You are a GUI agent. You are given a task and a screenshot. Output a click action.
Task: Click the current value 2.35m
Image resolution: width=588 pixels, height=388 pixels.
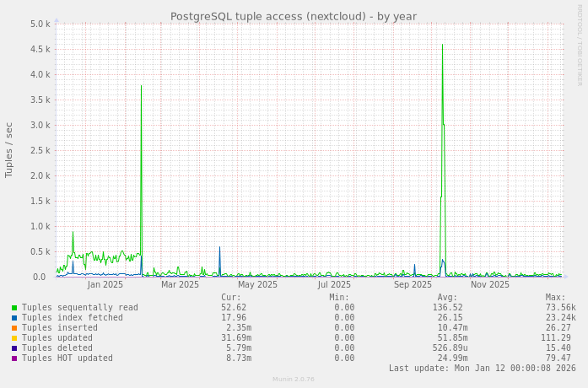(x=239, y=327)
